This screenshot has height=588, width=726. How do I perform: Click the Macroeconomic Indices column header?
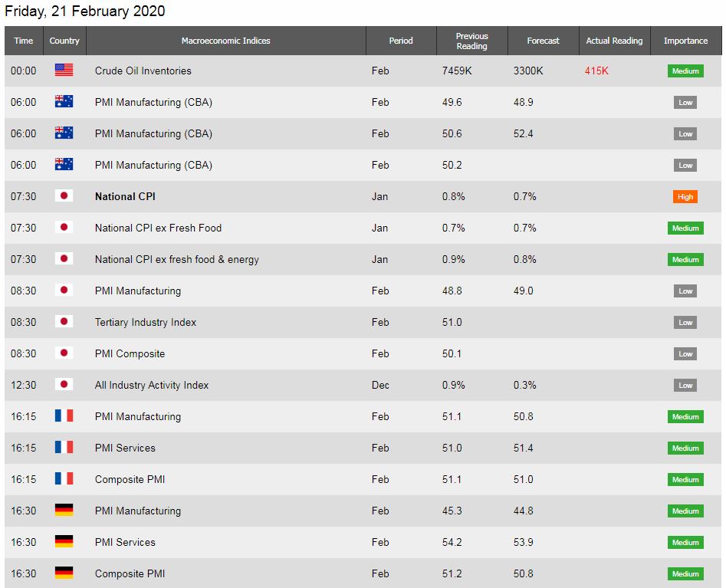pos(226,41)
